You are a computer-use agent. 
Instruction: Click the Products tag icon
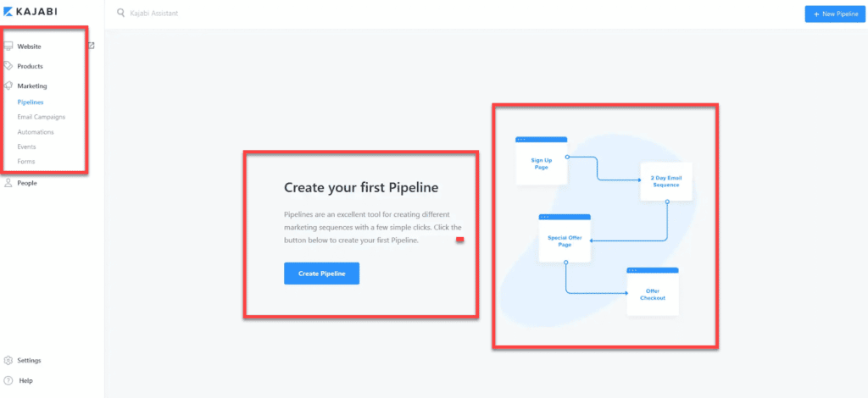[8, 66]
